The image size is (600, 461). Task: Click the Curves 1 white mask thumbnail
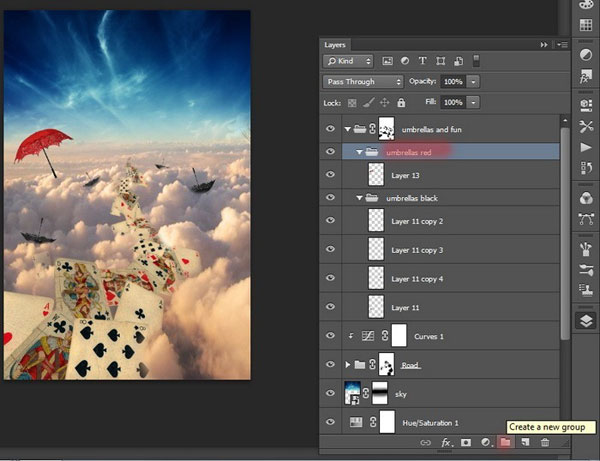(x=399, y=336)
